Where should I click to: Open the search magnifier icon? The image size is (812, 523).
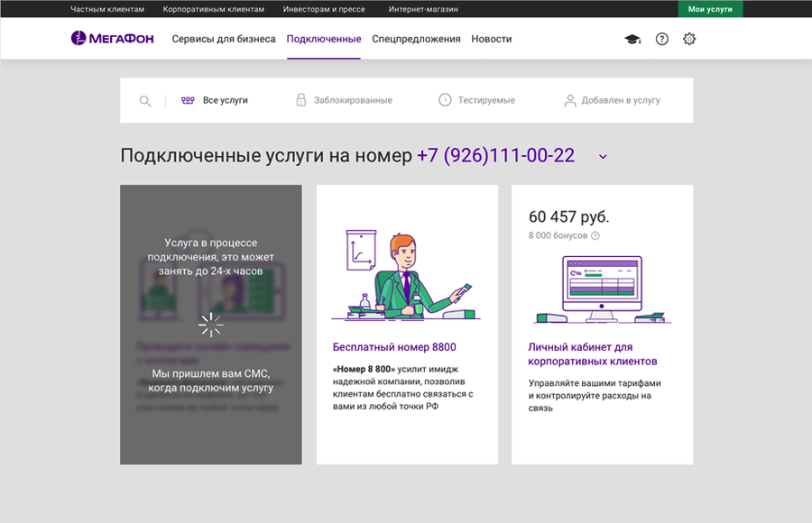point(144,101)
